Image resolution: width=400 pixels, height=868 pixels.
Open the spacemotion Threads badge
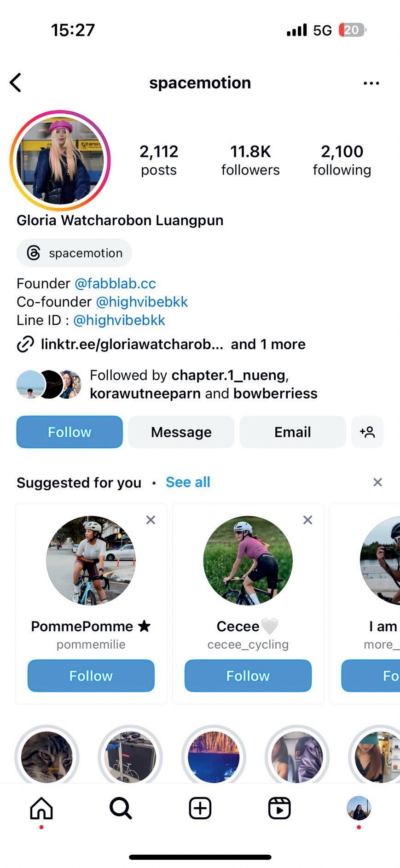pyautogui.click(x=74, y=253)
